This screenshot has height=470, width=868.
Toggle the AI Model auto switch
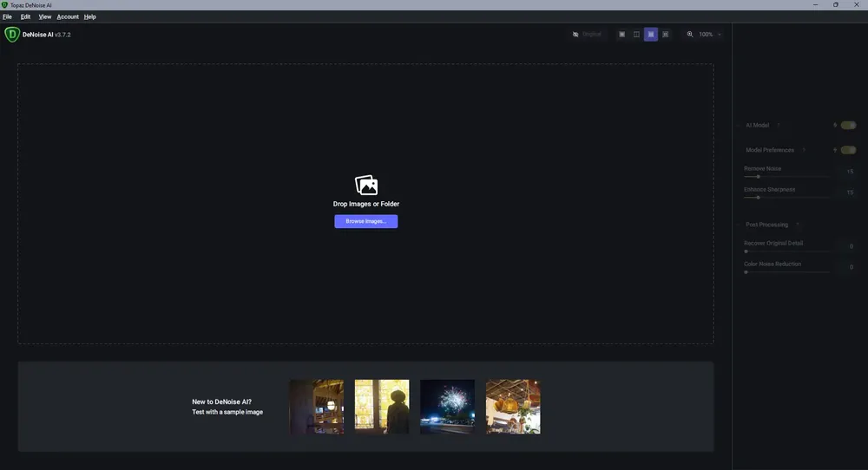(848, 125)
